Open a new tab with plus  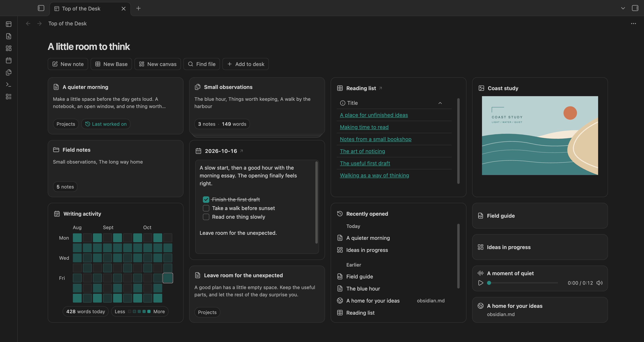coord(138,8)
